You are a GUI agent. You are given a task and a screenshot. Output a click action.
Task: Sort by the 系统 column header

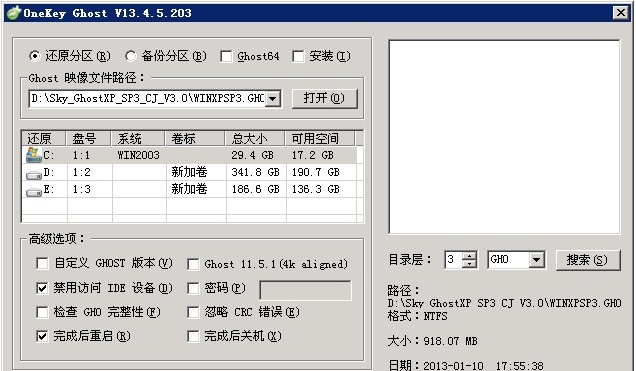pos(138,139)
